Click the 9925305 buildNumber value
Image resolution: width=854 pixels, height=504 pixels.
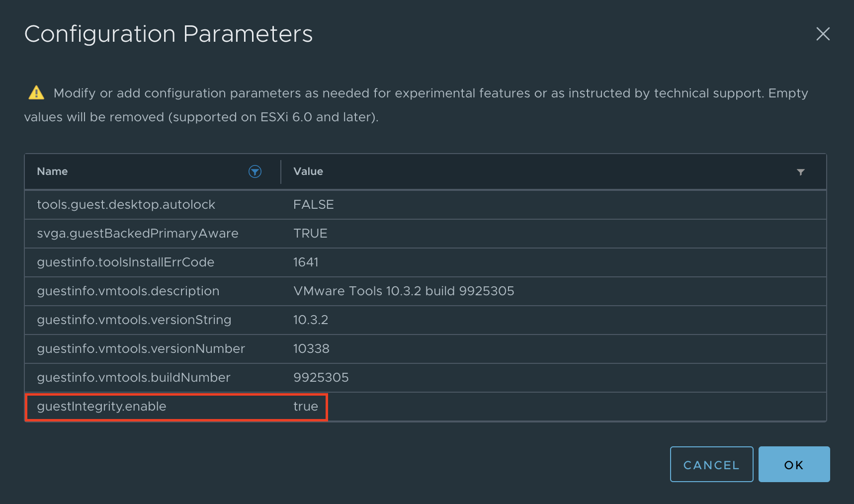(321, 378)
